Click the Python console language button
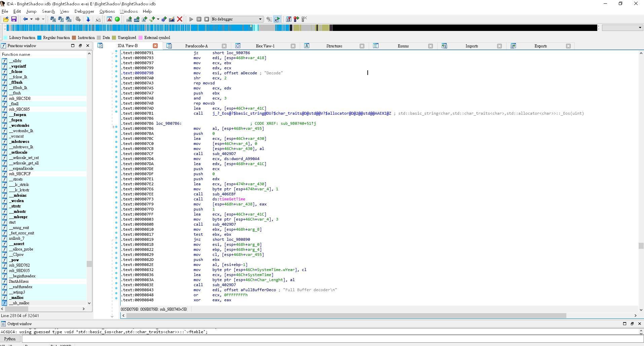This screenshot has width=644, height=346. coord(10,339)
